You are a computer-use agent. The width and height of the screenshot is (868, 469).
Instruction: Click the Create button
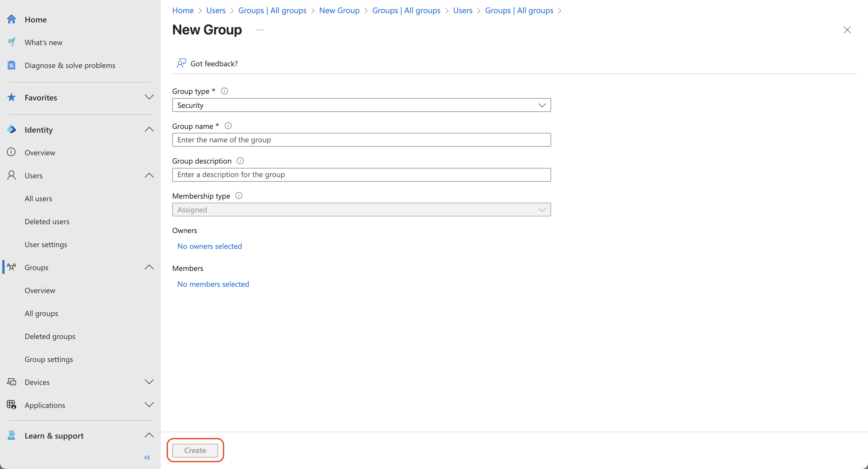[195, 450]
